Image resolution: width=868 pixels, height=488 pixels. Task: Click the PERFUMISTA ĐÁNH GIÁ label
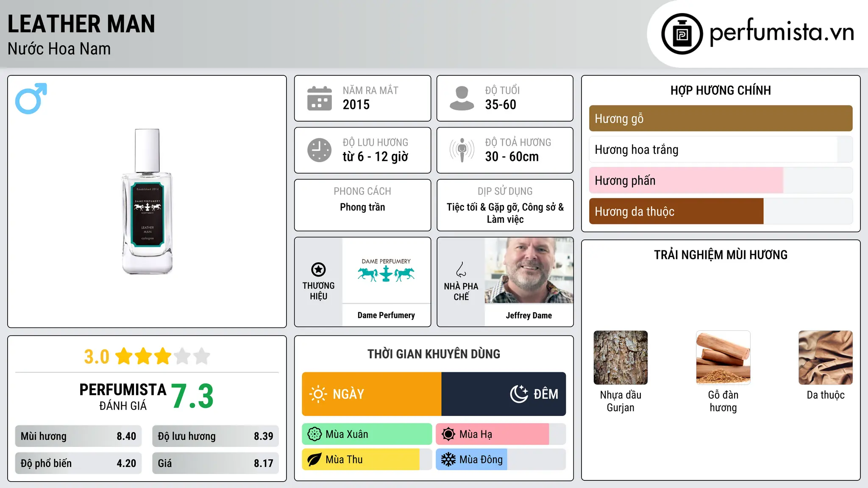pyautogui.click(x=123, y=396)
